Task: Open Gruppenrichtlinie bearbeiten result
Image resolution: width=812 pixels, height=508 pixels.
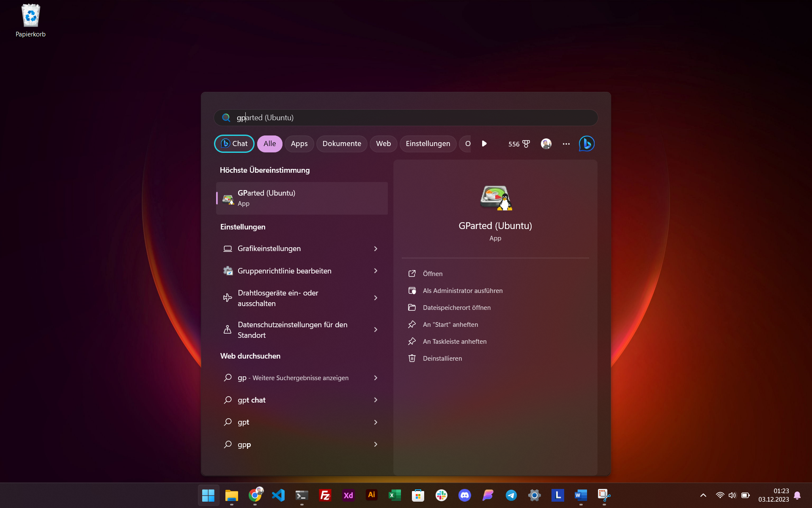Action: (x=301, y=271)
